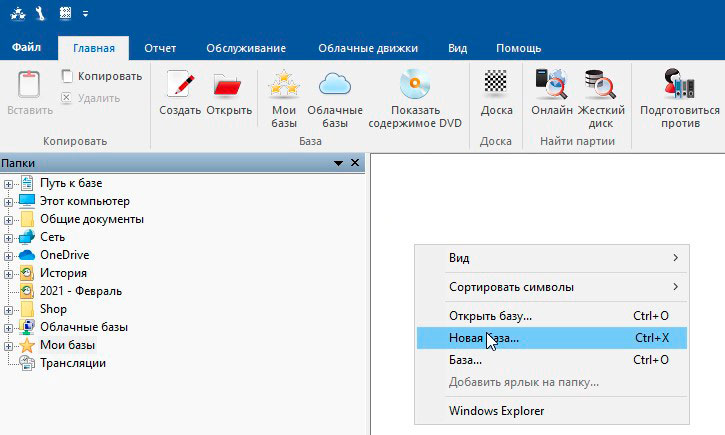Viewport: 725px width, 435px height.
Task: Click Показать содержимое DVD icon
Action: click(x=414, y=85)
